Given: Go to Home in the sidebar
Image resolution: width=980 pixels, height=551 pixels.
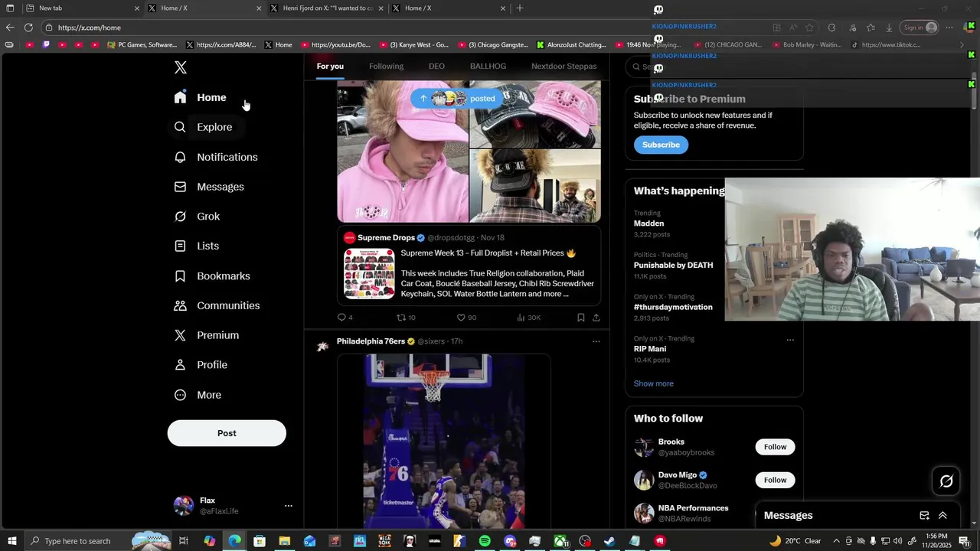Looking at the screenshot, I should (200, 97).
